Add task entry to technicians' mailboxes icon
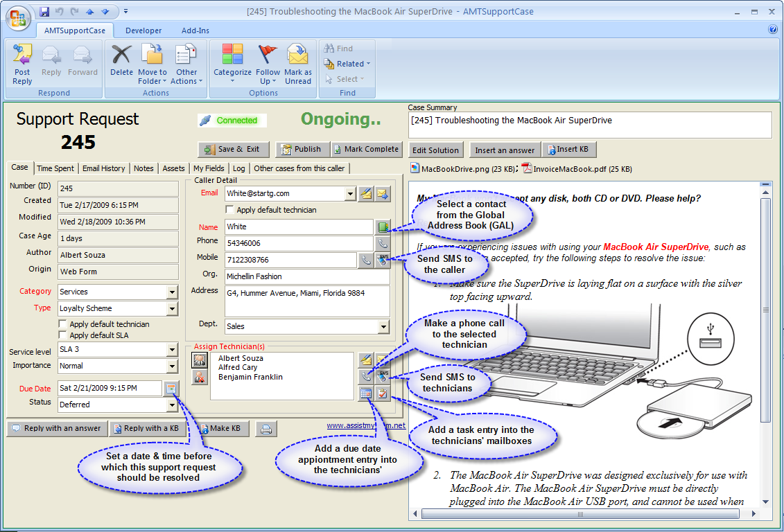The height and width of the screenshot is (532, 784). click(x=383, y=393)
